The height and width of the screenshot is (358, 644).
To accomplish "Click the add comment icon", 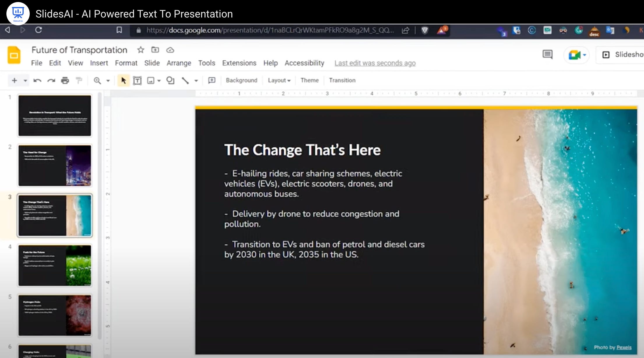I will click(x=212, y=80).
